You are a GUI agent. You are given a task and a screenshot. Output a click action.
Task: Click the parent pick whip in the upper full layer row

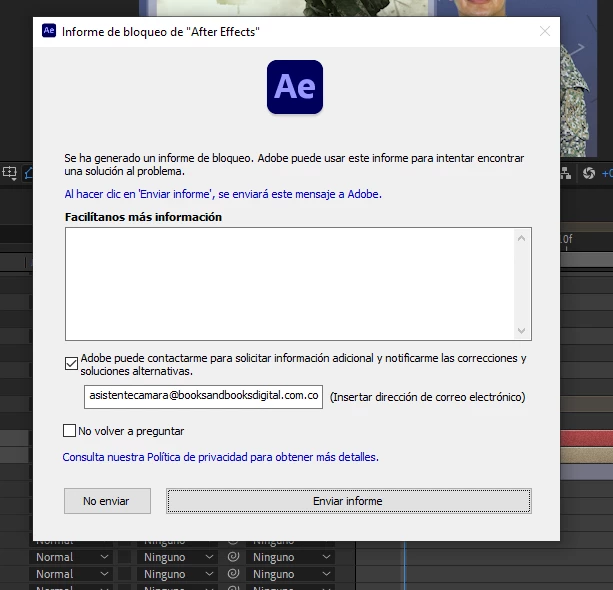pos(233,556)
